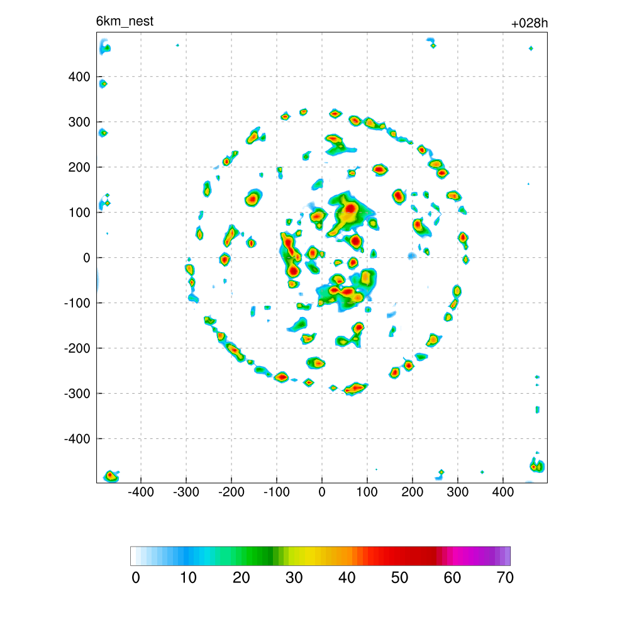
Task: Click the 300 label on the horizontal axis
Action: coord(458,492)
